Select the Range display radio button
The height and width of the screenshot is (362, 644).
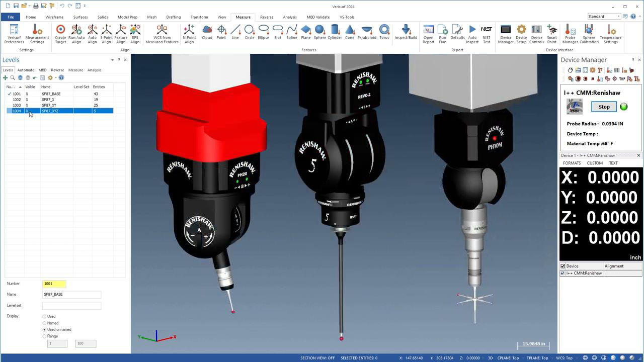coord(44,336)
